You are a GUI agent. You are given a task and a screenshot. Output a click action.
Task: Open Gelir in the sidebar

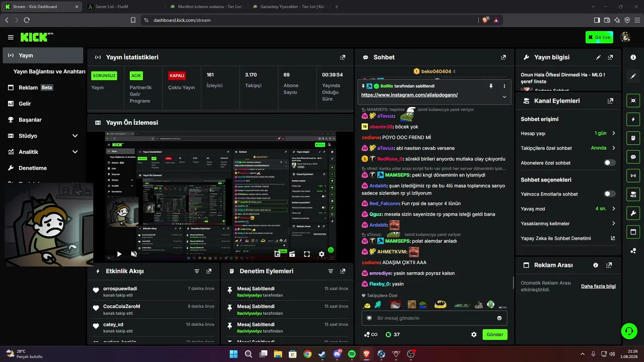[x=43, y=104]
